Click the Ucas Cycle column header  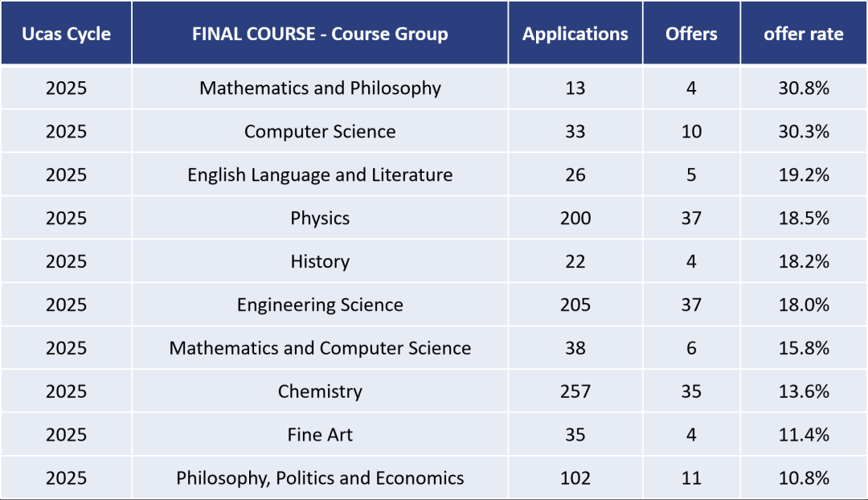(66, 34)
